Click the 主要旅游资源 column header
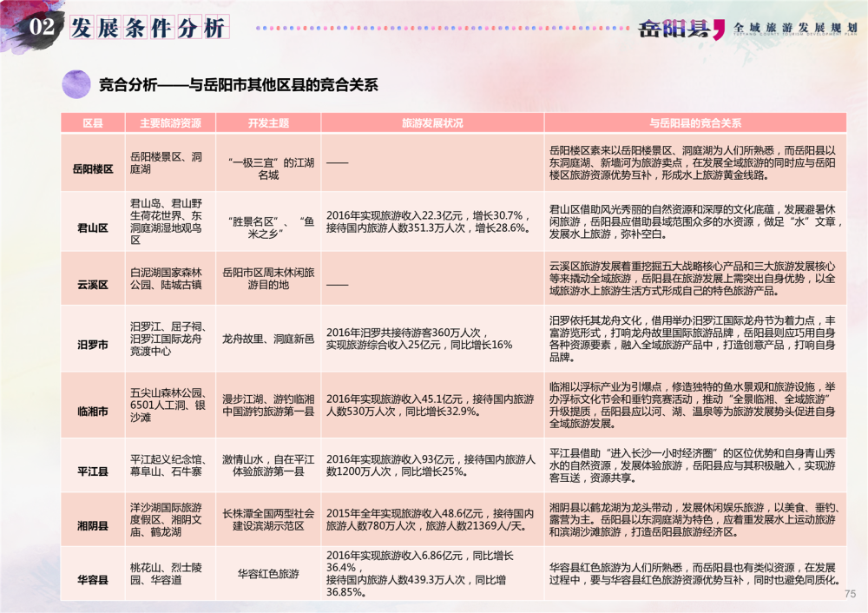868x613 pixels. tap(170, 123)
